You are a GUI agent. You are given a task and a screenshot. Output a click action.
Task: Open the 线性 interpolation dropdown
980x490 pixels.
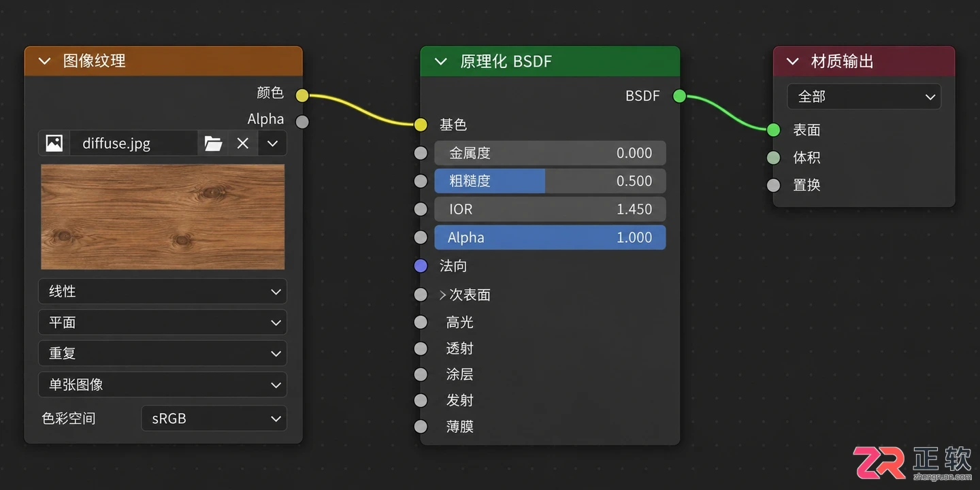163,291
